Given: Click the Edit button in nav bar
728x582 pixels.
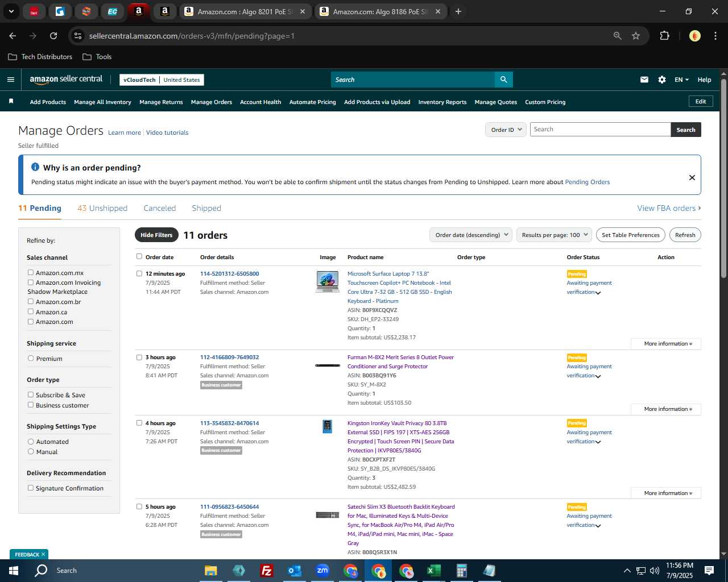Looking at the screenshot, I should point(701,101).
